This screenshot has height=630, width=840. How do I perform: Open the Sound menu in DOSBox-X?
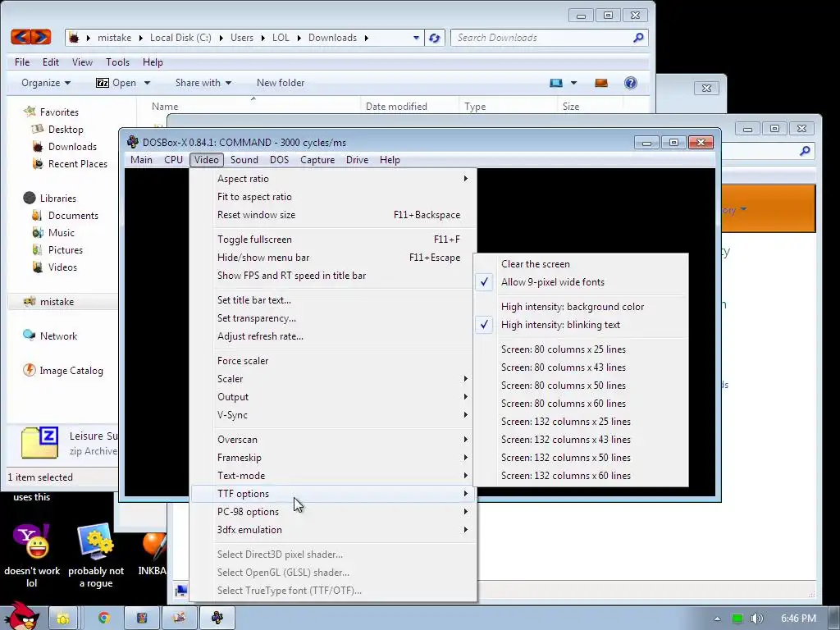pos(244,160)
